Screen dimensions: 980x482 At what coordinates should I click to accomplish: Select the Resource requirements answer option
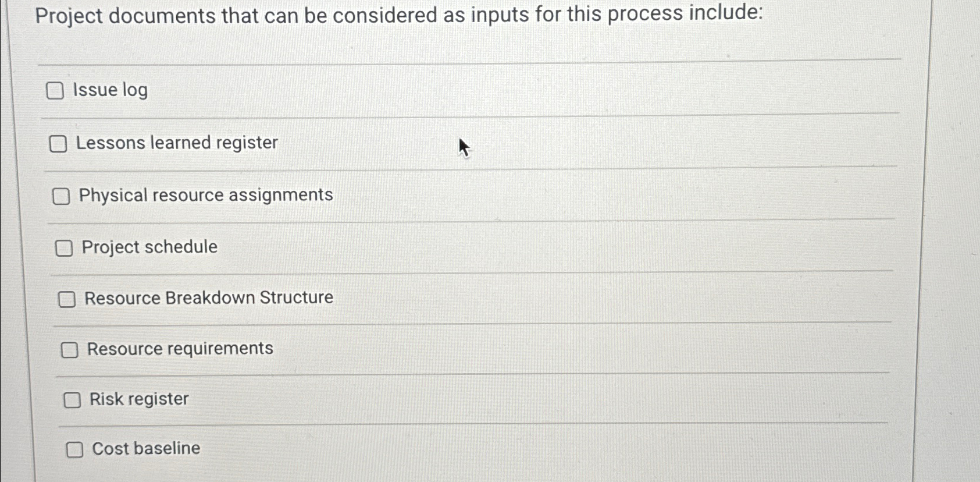[180, 349]
